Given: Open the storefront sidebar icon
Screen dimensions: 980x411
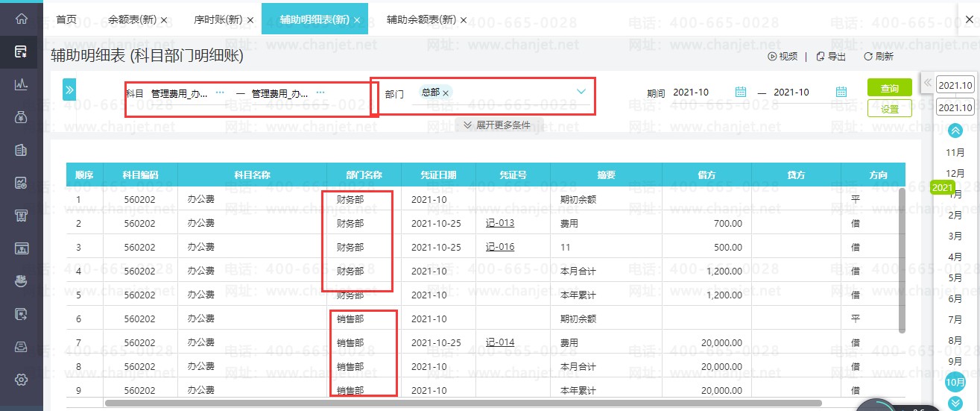Looking at the screenshot, I should [21, 216].
